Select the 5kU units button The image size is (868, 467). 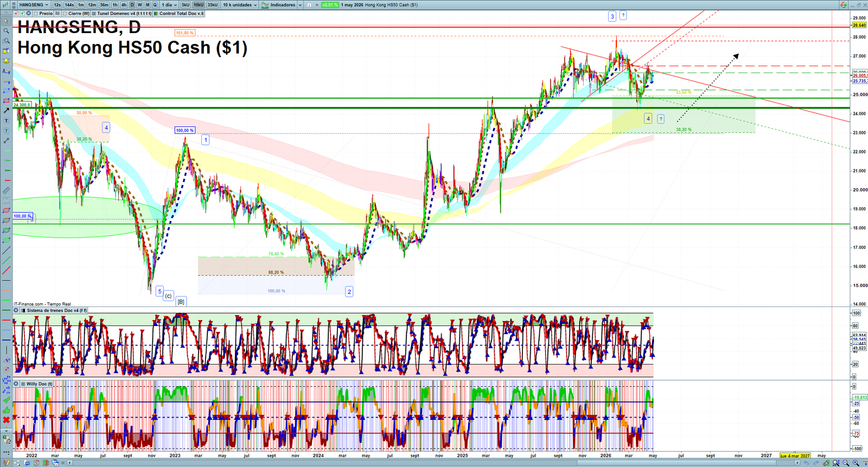186,5
